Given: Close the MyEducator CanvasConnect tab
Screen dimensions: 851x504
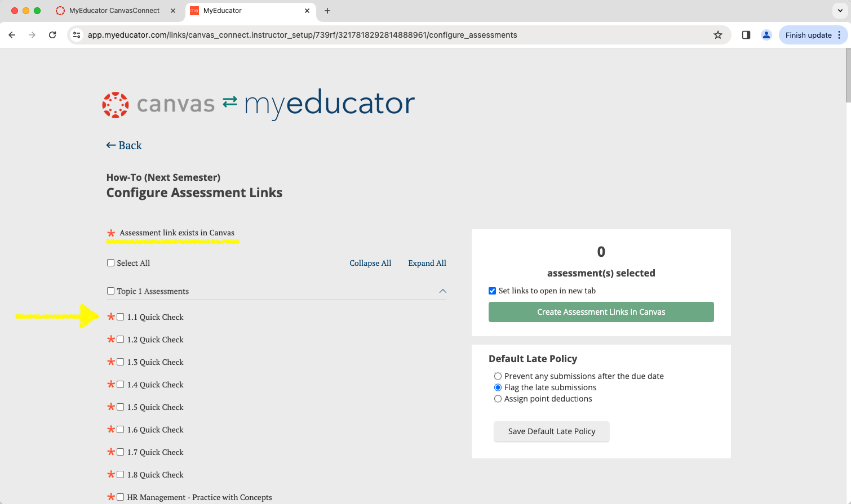Looking at the screenshot, I should pyautogui.click(x=173, y=11).
